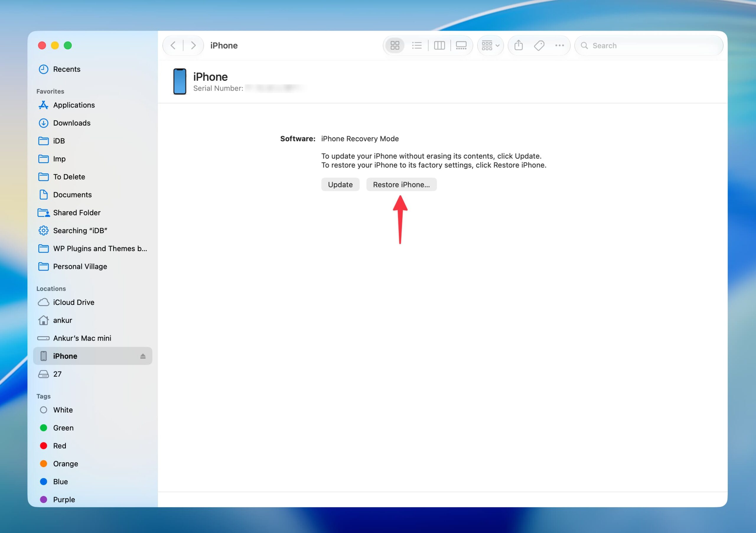Click the Restore iPhone… button
Screen dimensions: 756x533
click(401, 184)
